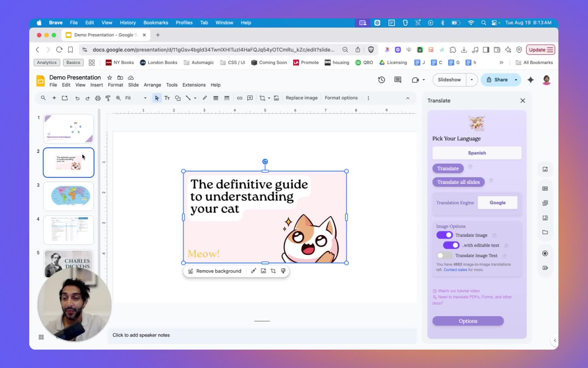588x368 pixels.
Task: Select the Text box tool
Action: pos(167,98)
